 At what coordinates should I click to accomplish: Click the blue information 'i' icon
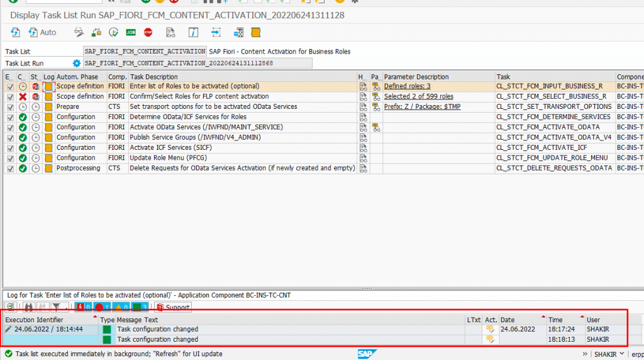point(193,33)
